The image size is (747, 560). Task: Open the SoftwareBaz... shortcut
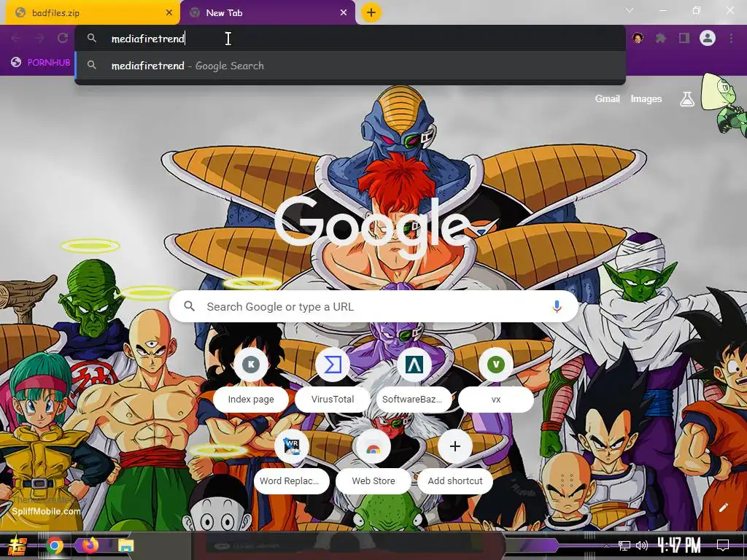(414, 378)
